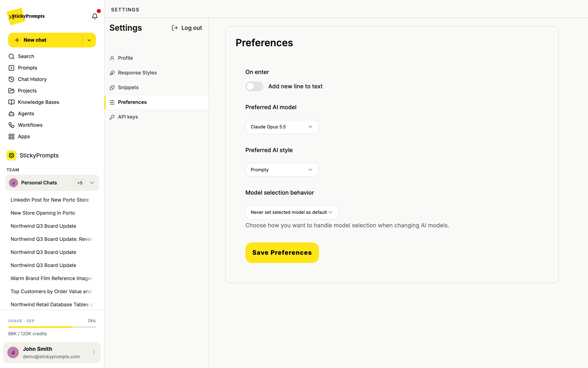Image resolution: width=588 pixels, height=368 pixels.
Task: Start a New chat
Action: (45, 40)
